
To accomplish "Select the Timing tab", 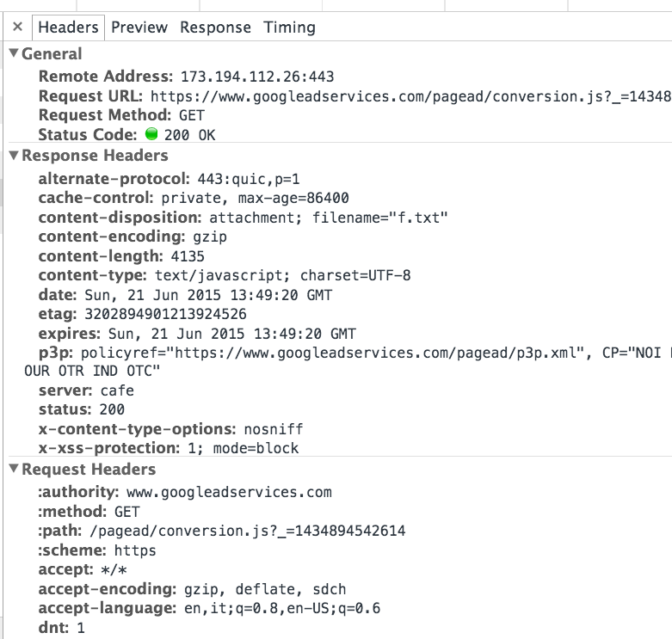I will 289,28.
